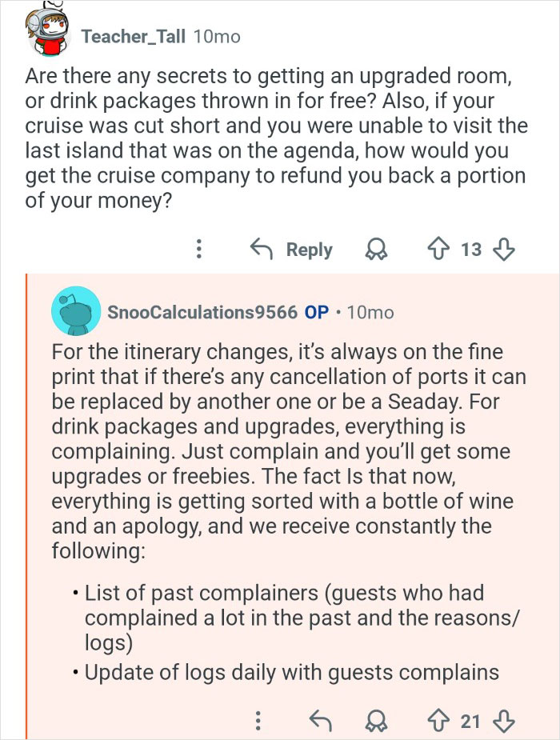Open Teacher_Tall's astronaut avatar
The image size is (560, 740).
pos(48,33)
